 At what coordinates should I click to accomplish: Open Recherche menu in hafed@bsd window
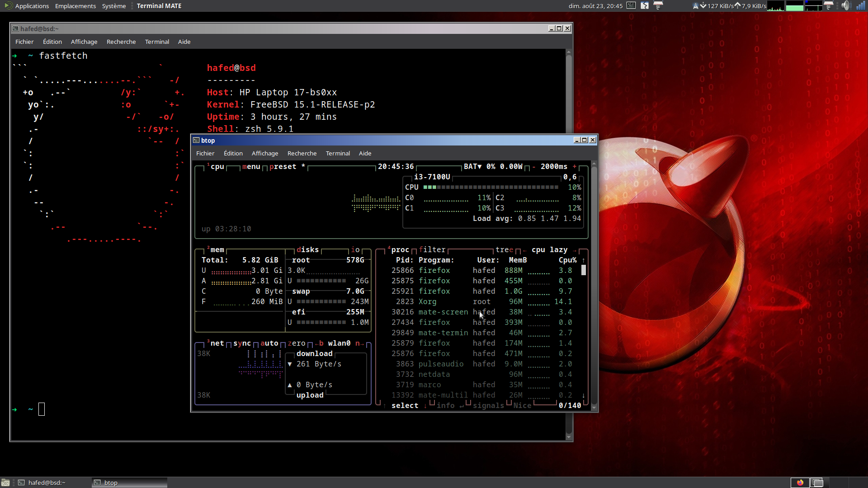pos(121,42)
